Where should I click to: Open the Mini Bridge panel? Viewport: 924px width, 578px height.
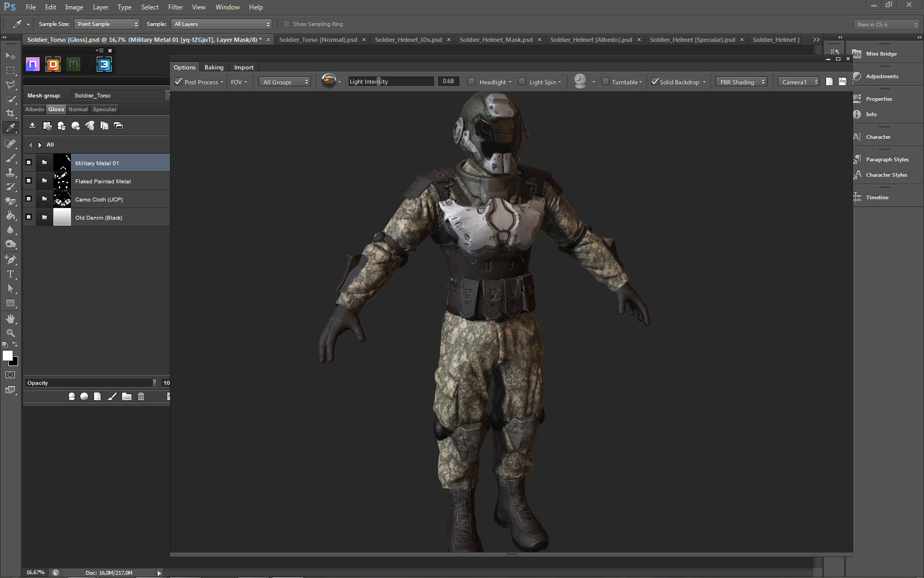tap(881, 54)
